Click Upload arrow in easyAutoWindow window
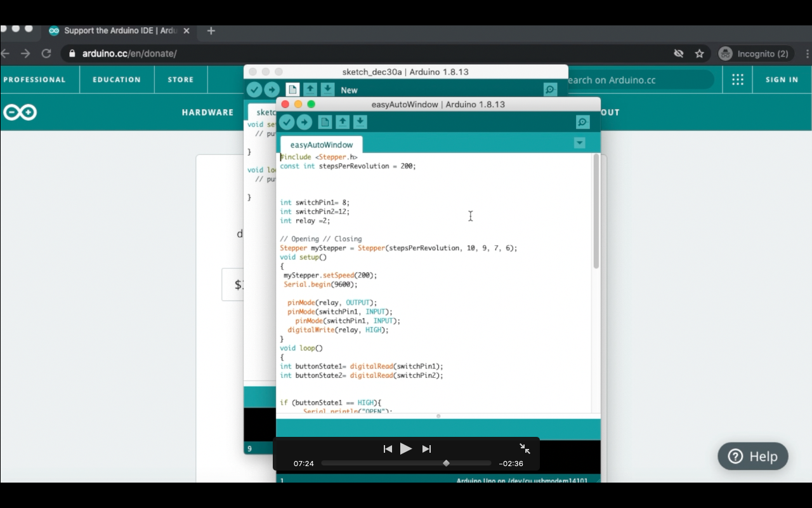This screenshot has width=812, height=508. pos(304,122)
